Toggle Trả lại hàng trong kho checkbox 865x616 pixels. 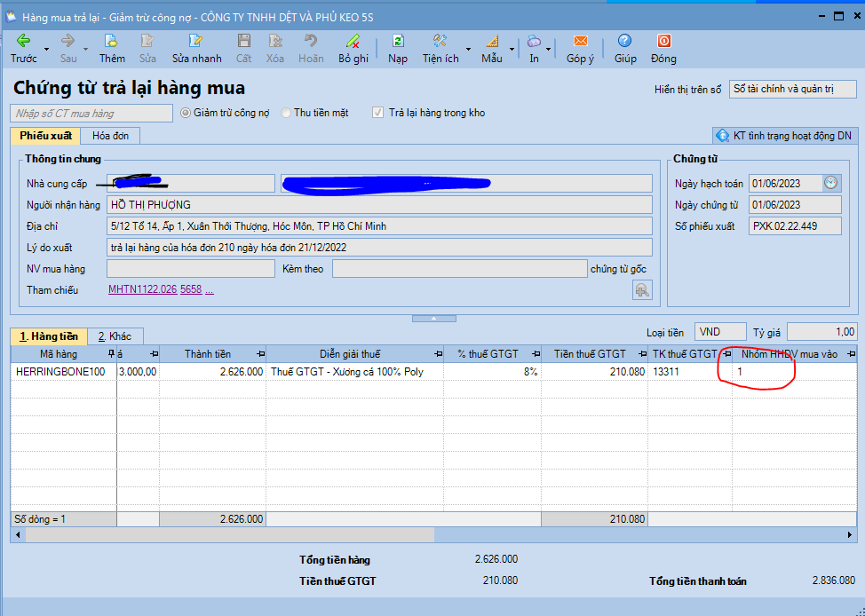[378, 113]
